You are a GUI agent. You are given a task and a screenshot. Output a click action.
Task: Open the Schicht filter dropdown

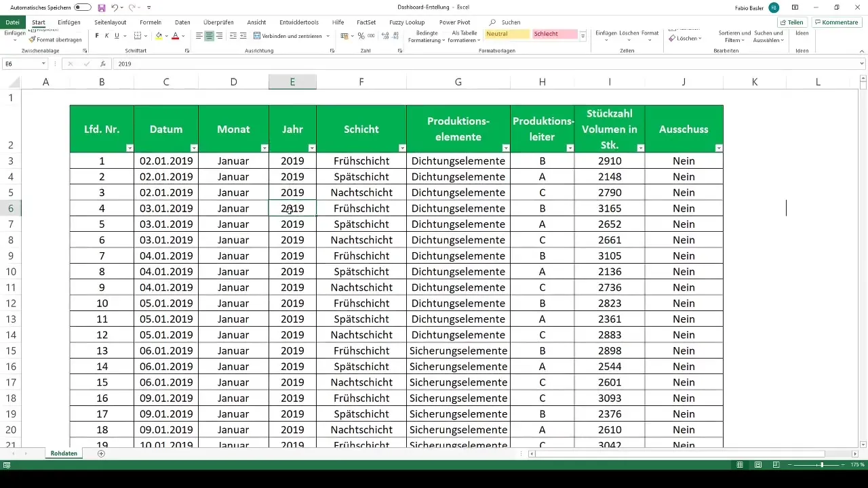(401, 148)
